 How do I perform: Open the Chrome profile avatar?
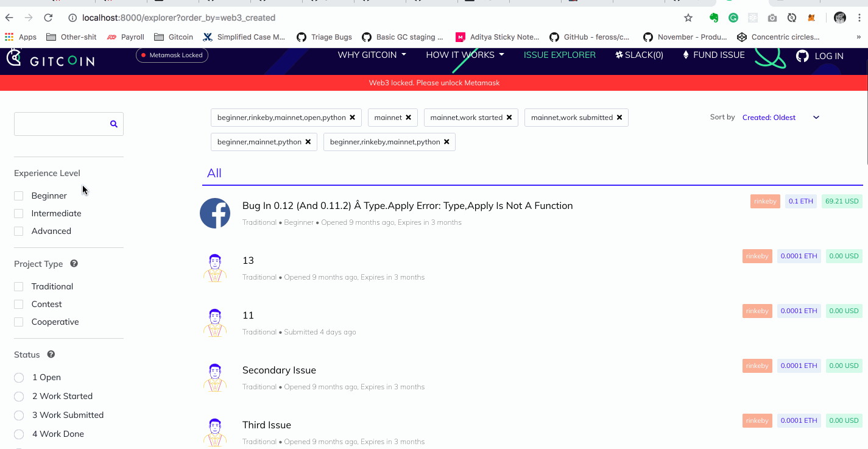(x=840, y=18)
